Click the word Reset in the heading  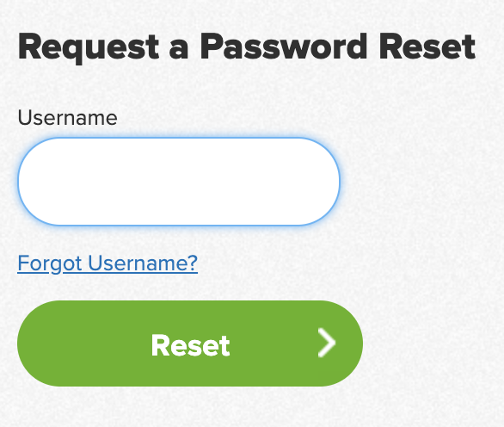point(427,46)
